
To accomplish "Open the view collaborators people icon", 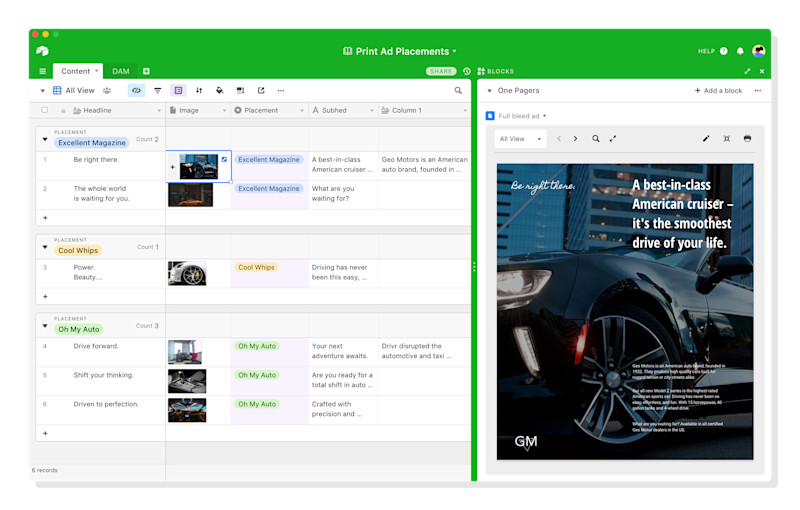I will pyautogui.click(x=107, y=90).
